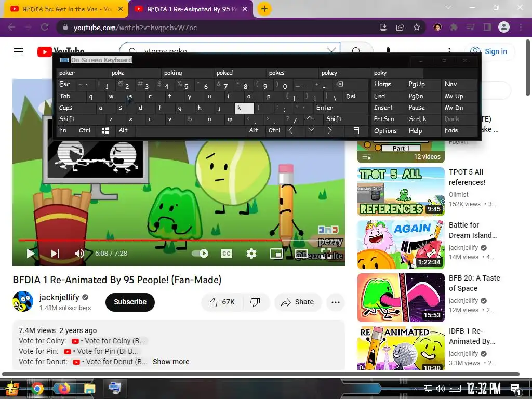Click the address bar URL
This screenshot has height=399, width=532.
coord(135,28)
